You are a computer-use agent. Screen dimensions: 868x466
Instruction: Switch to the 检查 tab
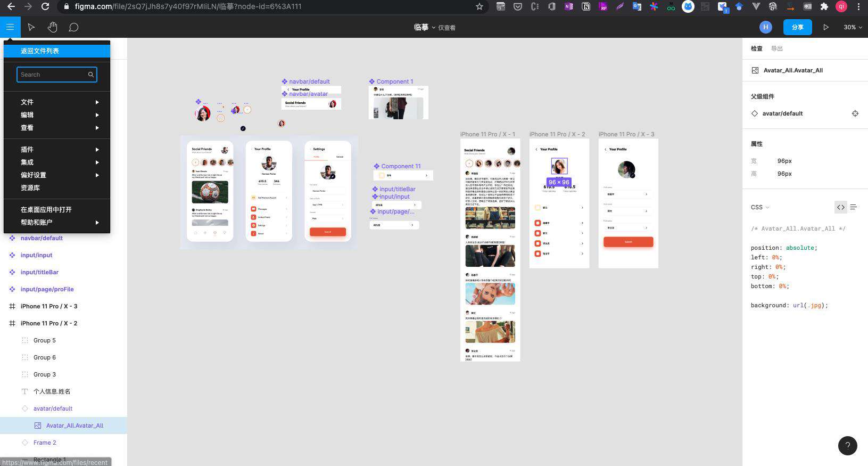[756, 48]
